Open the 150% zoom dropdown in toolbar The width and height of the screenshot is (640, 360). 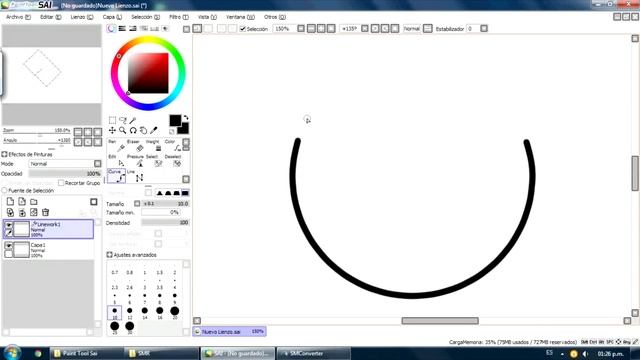[x=301, y=29]
